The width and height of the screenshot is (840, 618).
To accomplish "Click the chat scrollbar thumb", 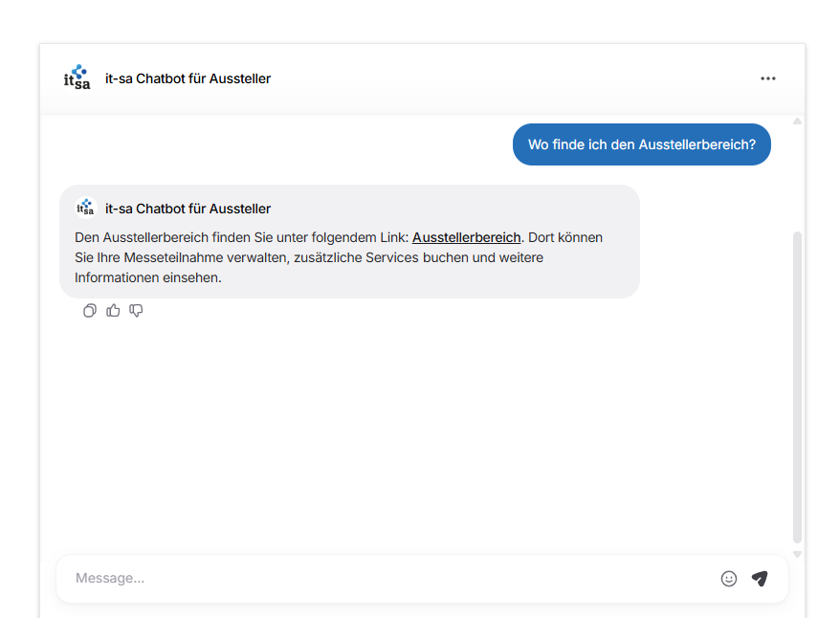I will coord(797,387).
